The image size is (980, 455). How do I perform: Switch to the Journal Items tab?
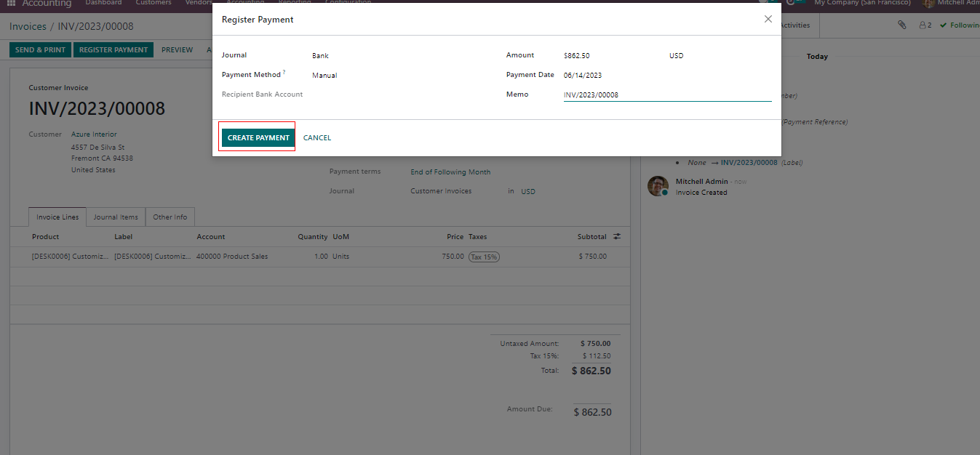[116, 217]
